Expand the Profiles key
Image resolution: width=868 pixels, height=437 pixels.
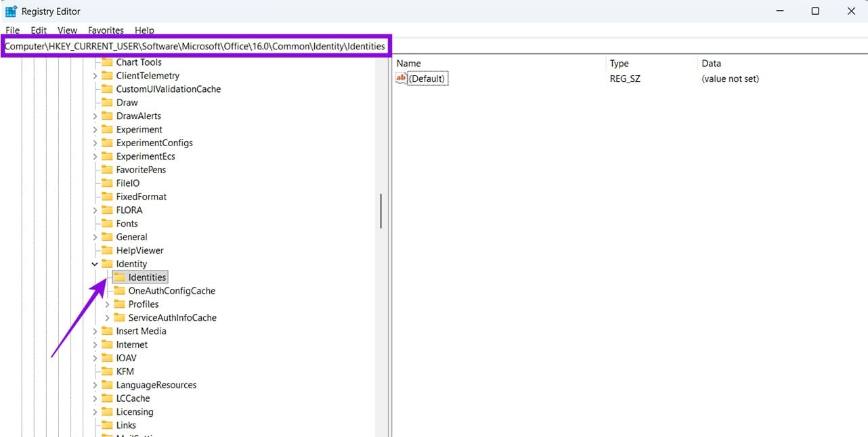(107, 304)
